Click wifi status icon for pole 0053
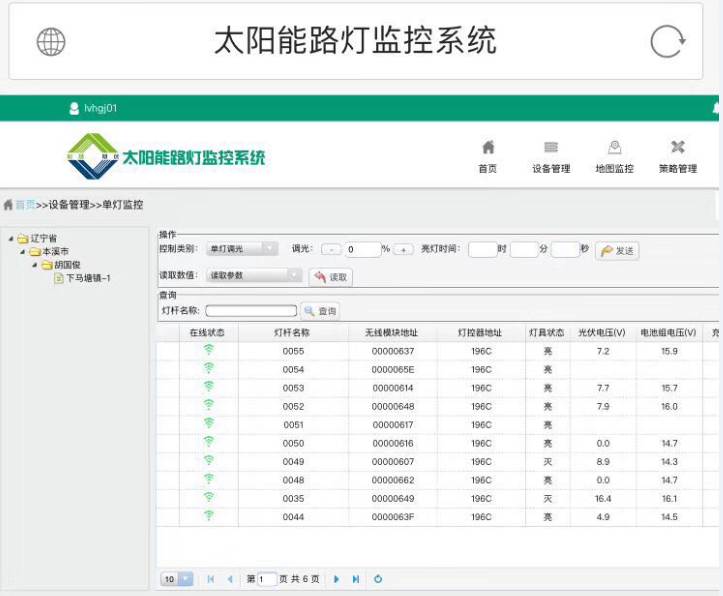This screenshot has height=596, width=723. 209,386
